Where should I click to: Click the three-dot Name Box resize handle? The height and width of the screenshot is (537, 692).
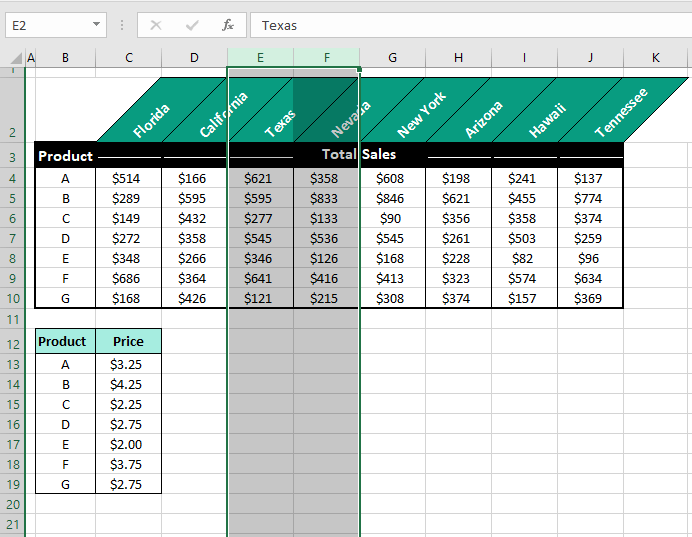coord(122,25)
